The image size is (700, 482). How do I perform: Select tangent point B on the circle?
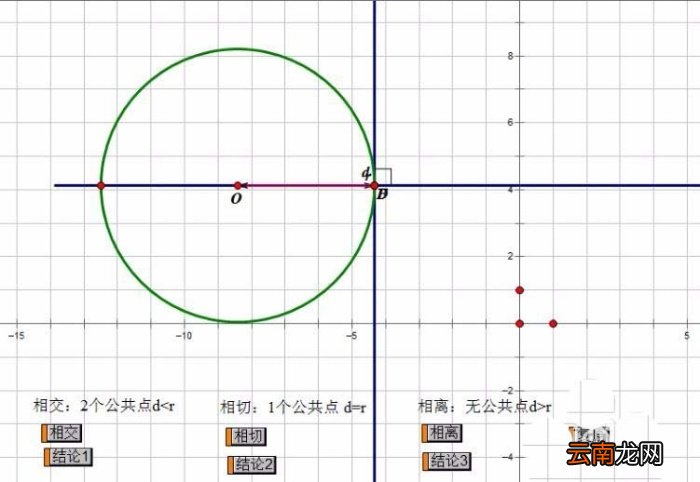[374, 186]
